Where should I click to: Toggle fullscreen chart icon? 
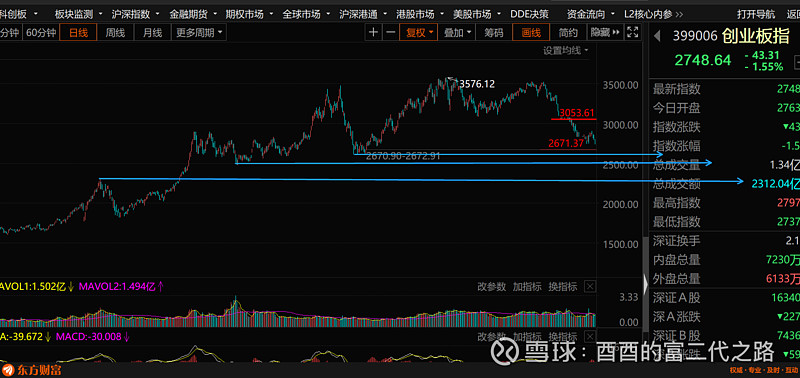[633, 33]
